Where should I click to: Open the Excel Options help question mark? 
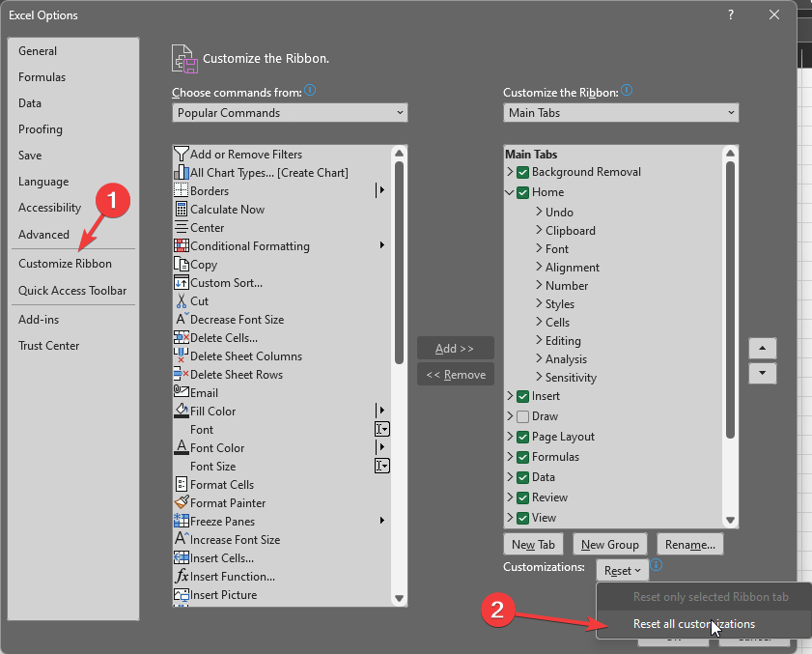(x=731, y=14)
